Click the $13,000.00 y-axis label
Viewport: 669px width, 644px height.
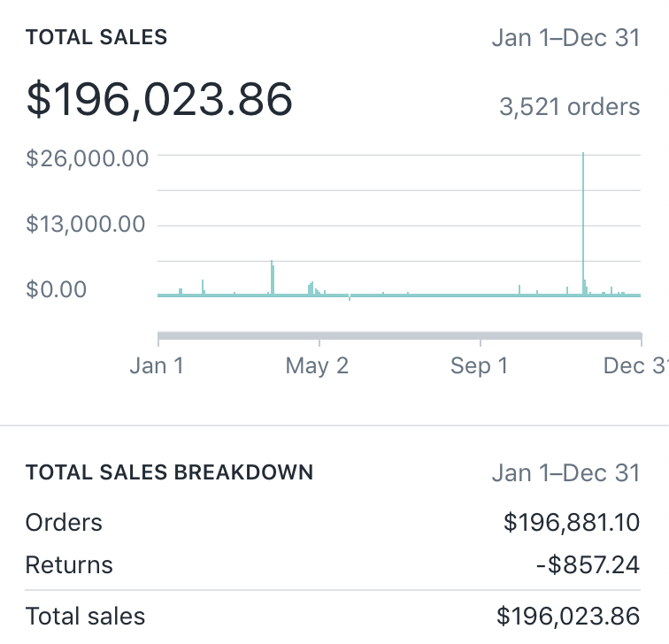(x=85, y=224)
